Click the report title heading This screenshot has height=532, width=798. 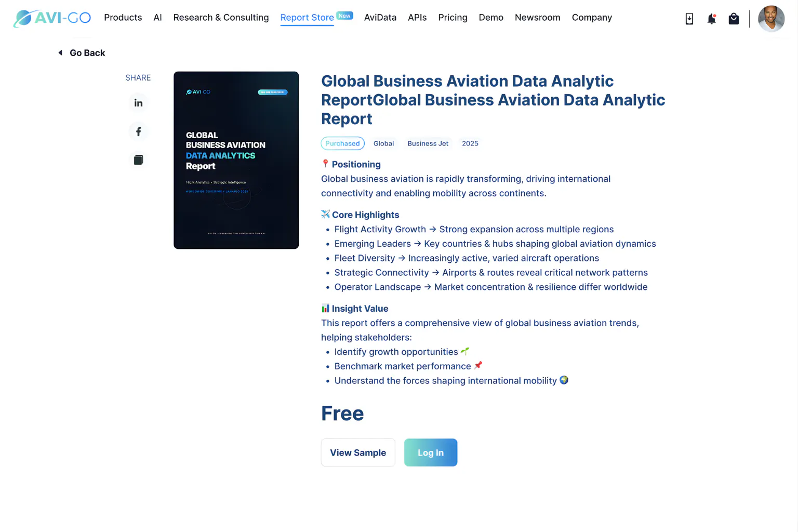493,100
